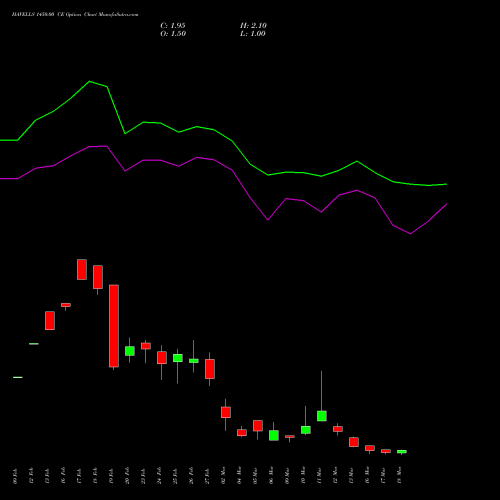This screenshot has width=500, height=500.
Task: Click the 23 Feb date label
Action: pos(143,476)
